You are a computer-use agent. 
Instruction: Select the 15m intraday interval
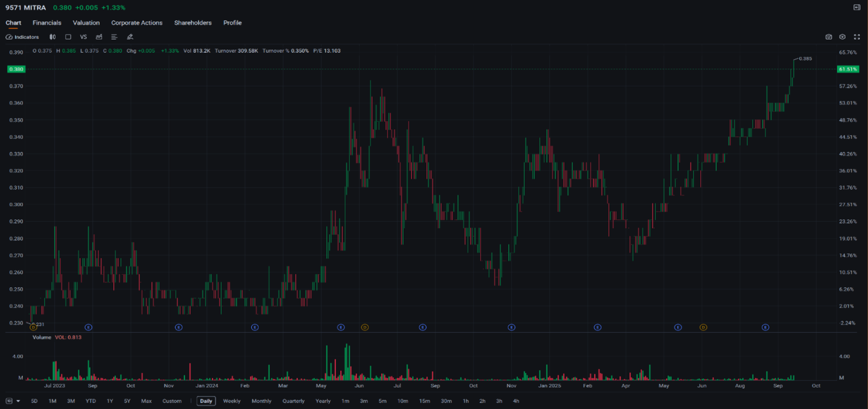424,401
